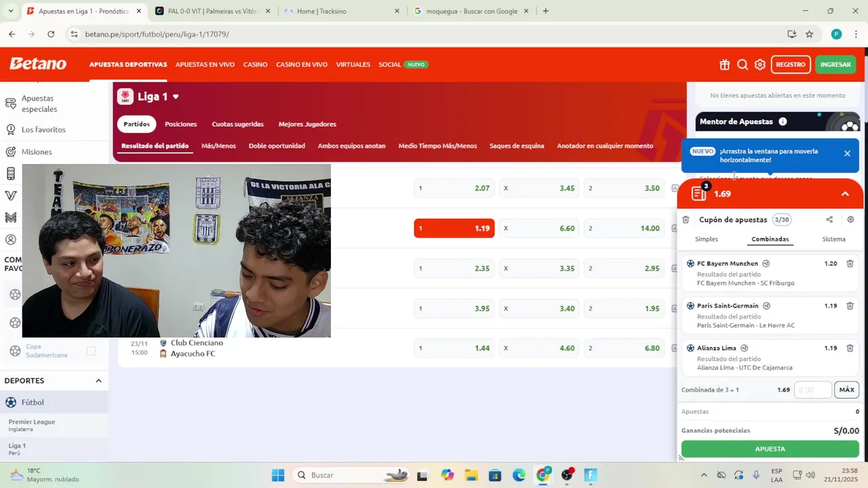Viewport: 868px width, 488px height.
Task: Click the user profile icon in sidebar
Action: 11,239
